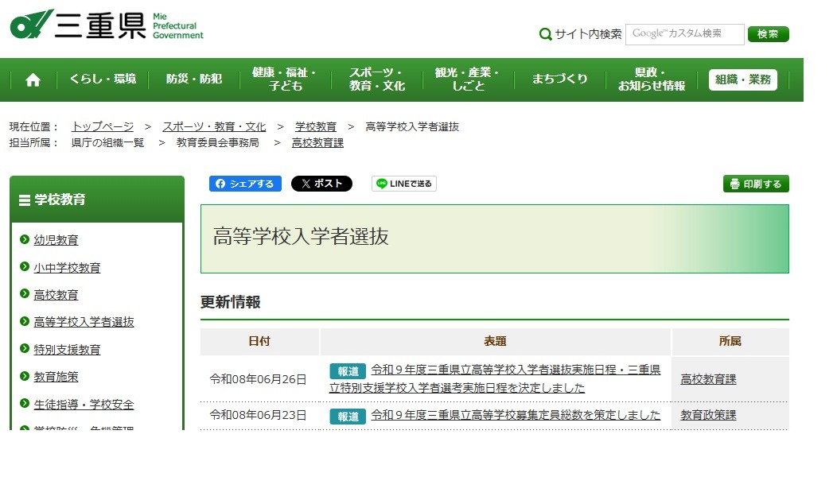
Task: Click 所属 column header
Action: point(730,341)
